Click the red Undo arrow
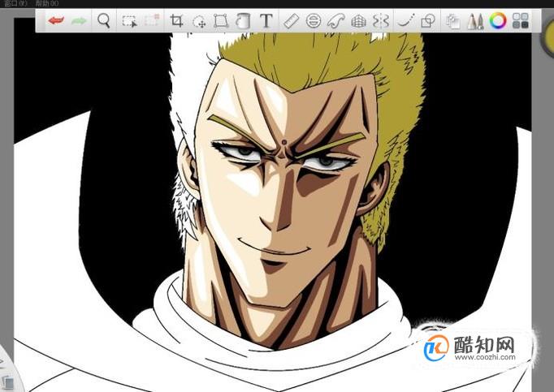The width and height of the screenshot is (554, 392). coord(56,20)
